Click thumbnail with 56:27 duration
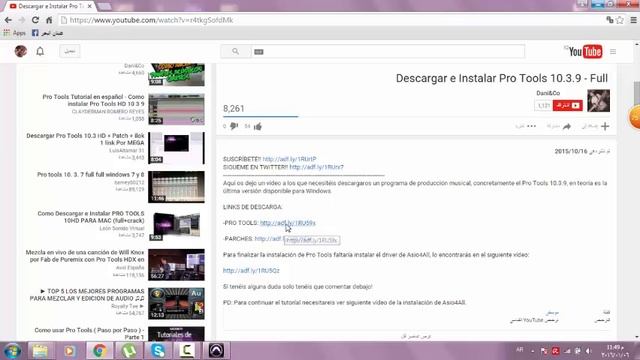Viewport: 640px width, 360px height. tap(176, 265)
